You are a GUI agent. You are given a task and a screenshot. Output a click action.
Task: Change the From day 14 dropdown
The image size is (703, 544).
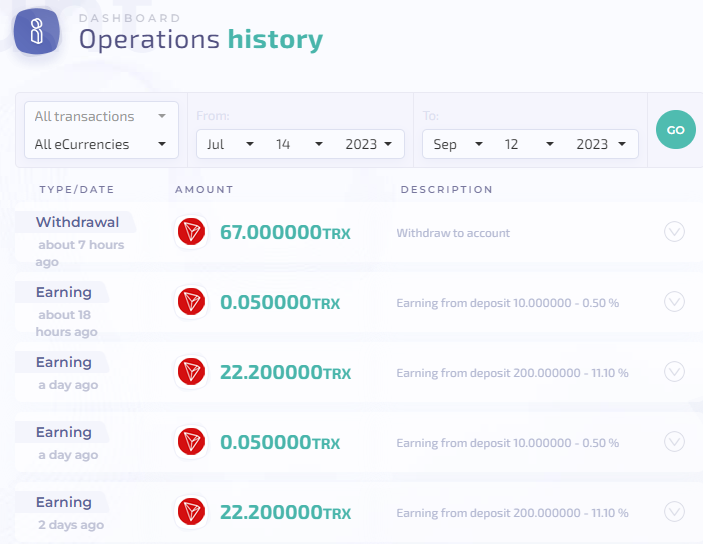pyautogui.click(x=299, y=144)
